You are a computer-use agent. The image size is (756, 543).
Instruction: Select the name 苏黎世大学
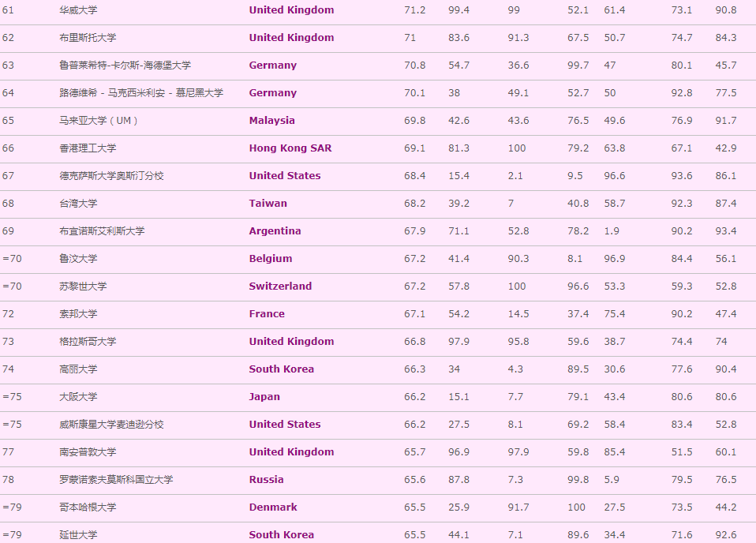(83, 286)
